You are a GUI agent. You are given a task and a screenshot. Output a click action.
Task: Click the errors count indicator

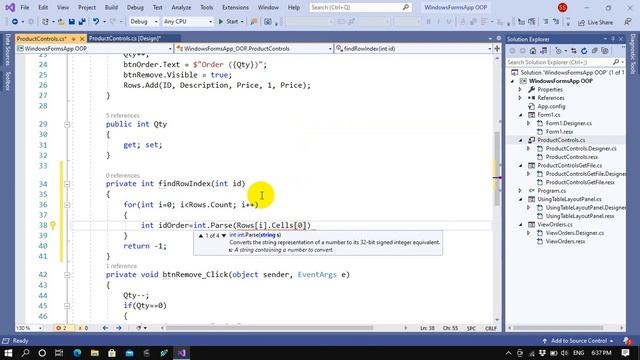pyautogui.click(x=62, y=328)
